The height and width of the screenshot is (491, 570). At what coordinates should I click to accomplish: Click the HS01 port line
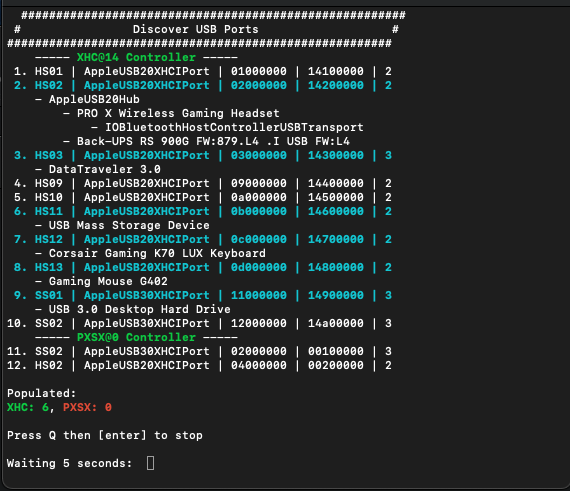tap(203, 71)
